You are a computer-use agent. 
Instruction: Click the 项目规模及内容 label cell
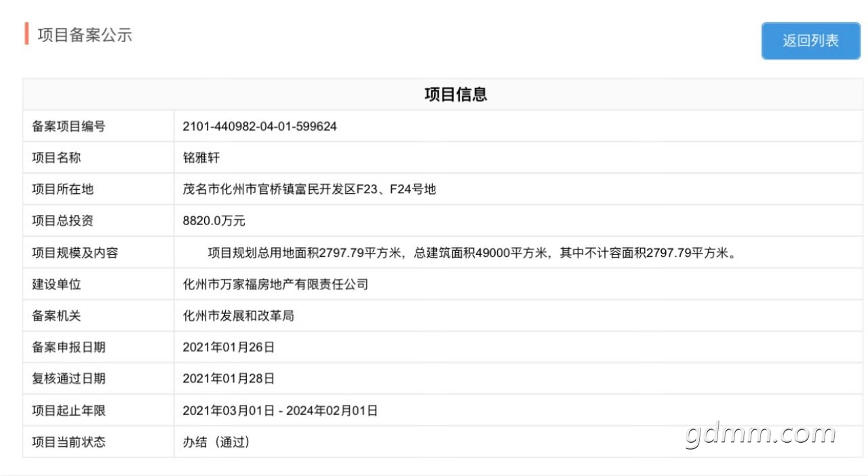tap(75, 253)
